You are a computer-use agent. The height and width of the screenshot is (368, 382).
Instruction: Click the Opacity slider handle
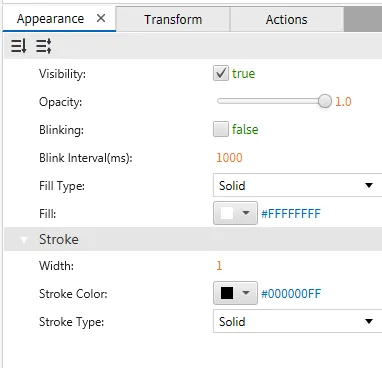coord(325,101)
